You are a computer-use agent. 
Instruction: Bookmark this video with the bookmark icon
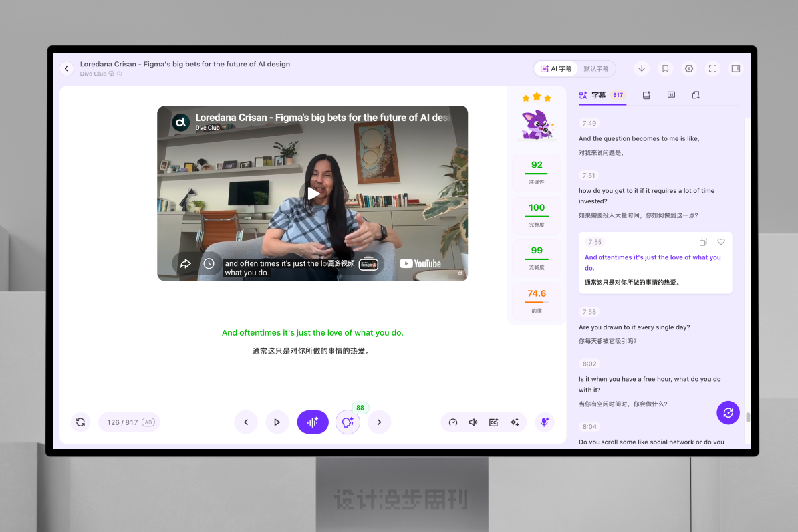[665, 68]
